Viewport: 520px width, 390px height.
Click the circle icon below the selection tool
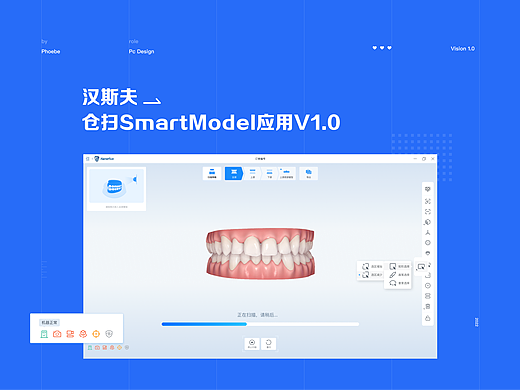tap(428, 286)
